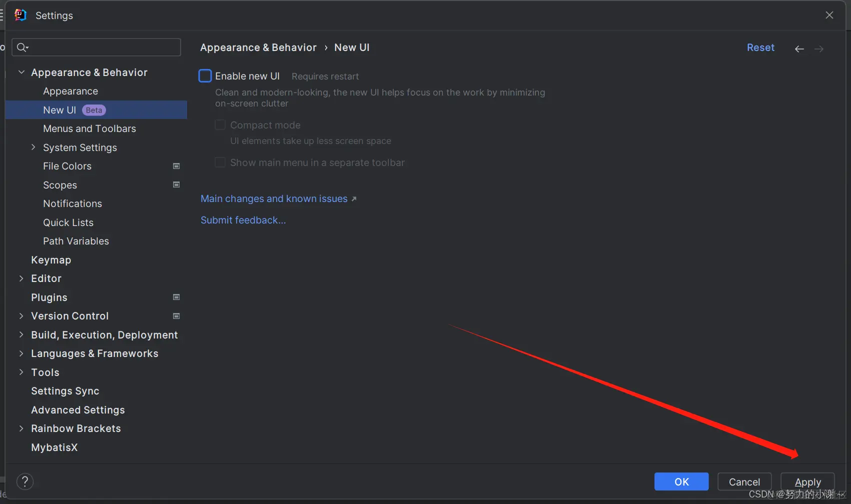
Task: Open Quick Lists settings
Action: click(x=68, y=222)
